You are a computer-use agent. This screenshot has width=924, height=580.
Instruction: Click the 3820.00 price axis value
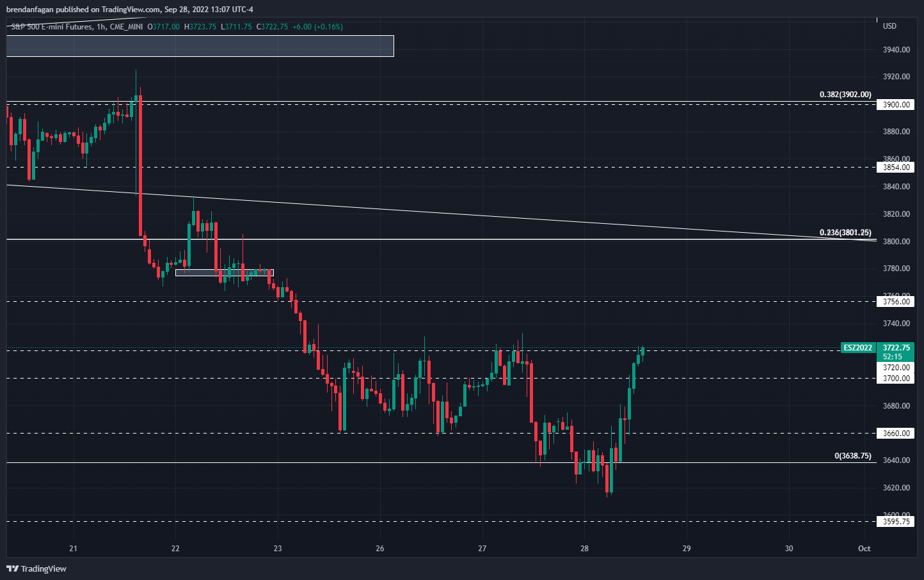(x=896, y=214)
